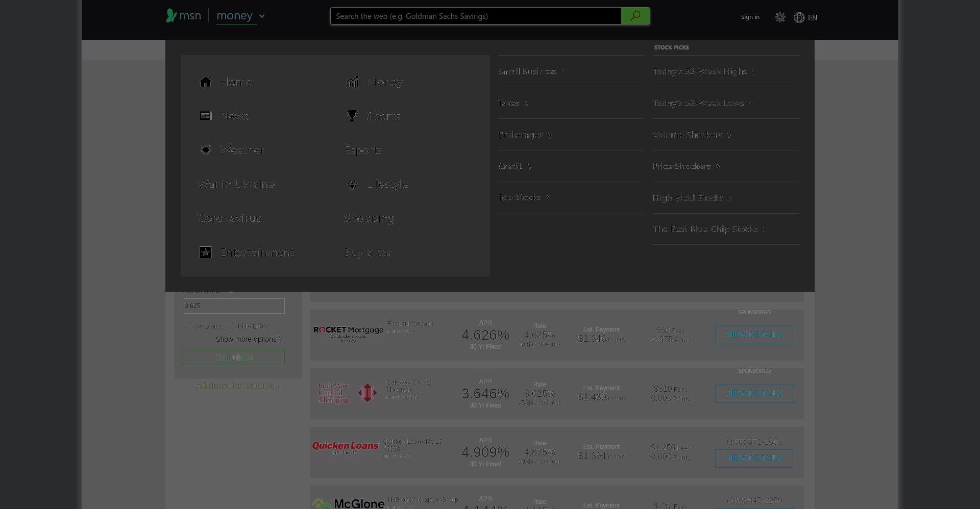
Task: Select the FHA Loans checkbox
Action: (x=233, y=326)
